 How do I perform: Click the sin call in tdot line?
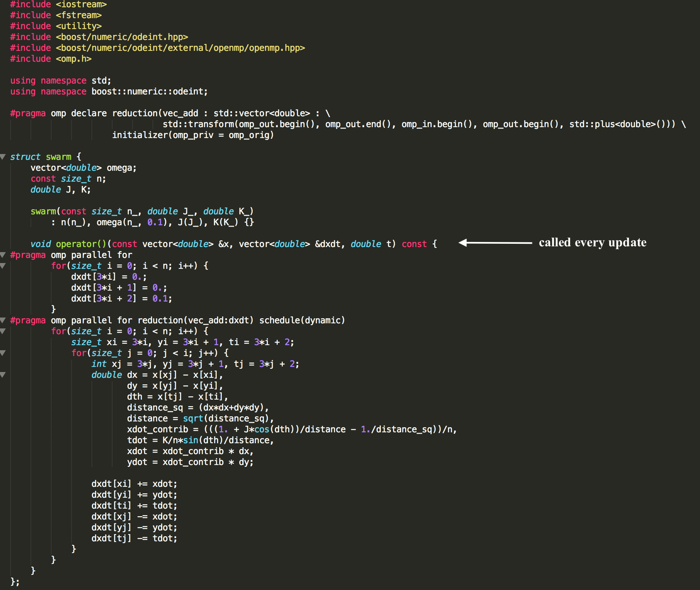(x=190, y=440)
